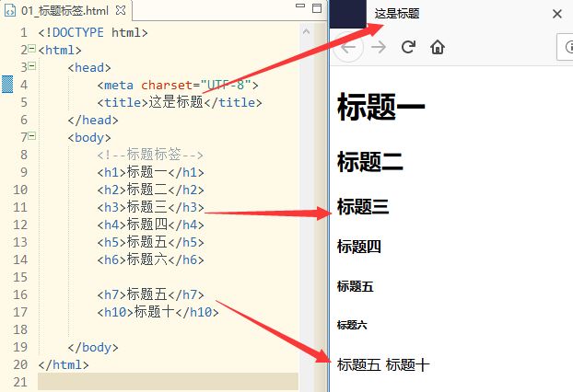Minimize the editor pane

(300, 6)
